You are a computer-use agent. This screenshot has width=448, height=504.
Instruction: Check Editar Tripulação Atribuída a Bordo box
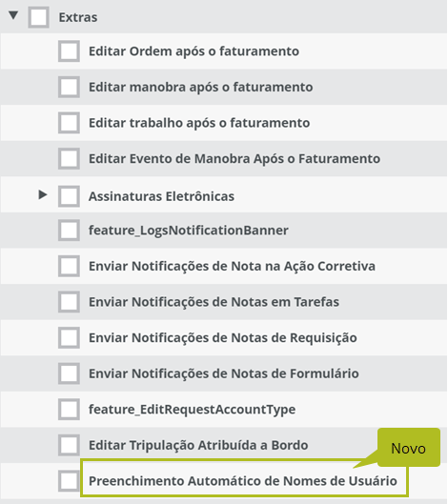[x=69, y=445]
